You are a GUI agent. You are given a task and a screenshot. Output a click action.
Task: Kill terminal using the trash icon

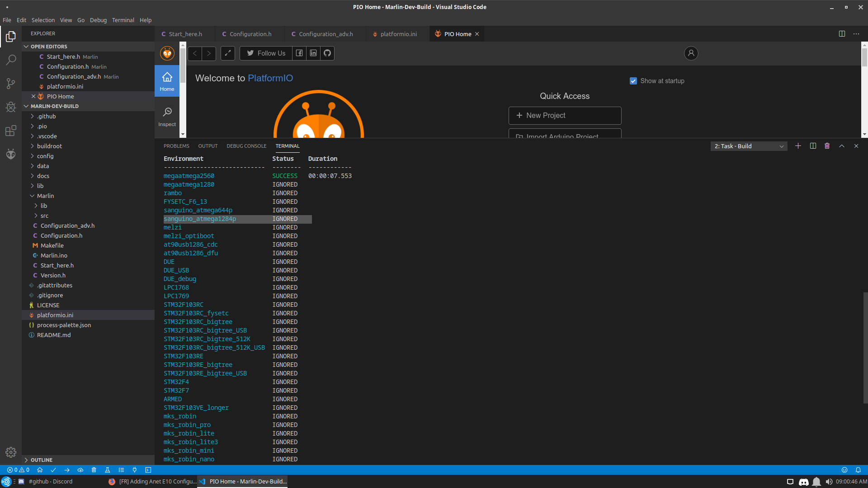827,146
